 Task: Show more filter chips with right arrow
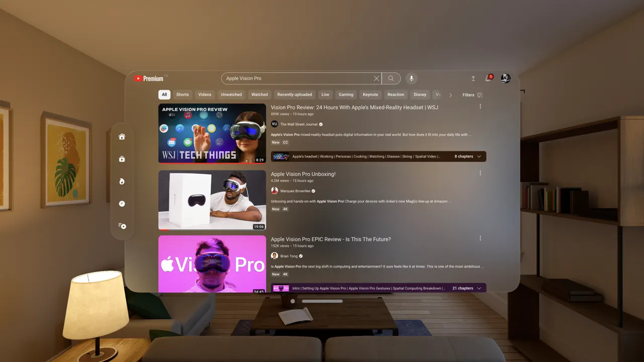coord(450,95)
